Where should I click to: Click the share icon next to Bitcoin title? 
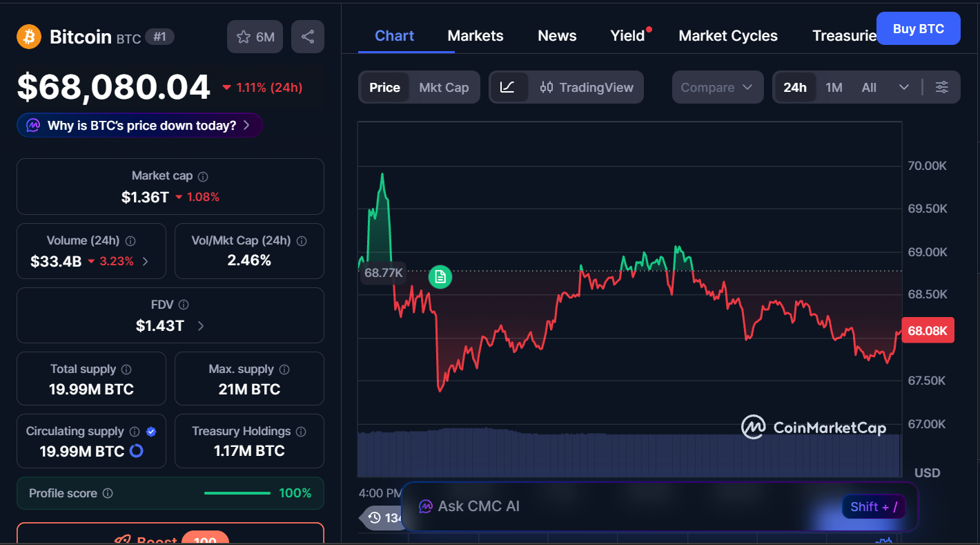coord(308,37)
